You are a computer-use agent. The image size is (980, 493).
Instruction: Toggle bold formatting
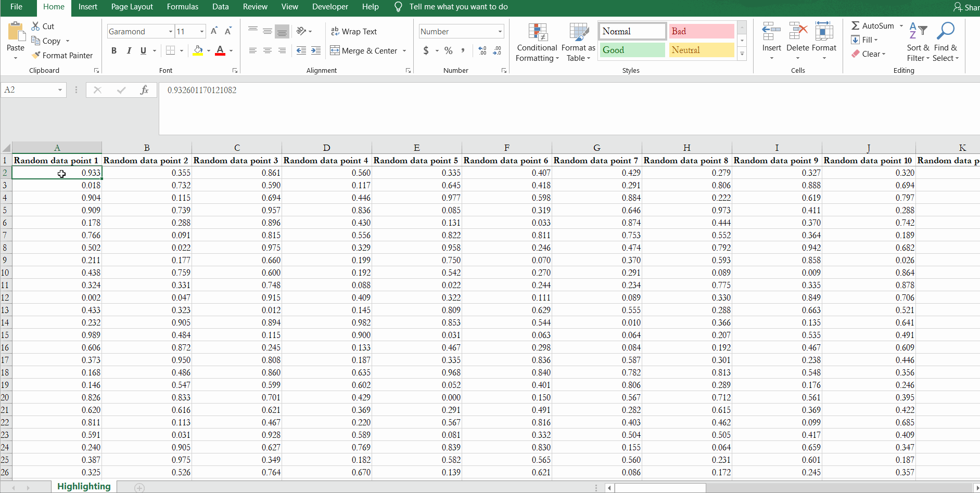click(114, 50)
